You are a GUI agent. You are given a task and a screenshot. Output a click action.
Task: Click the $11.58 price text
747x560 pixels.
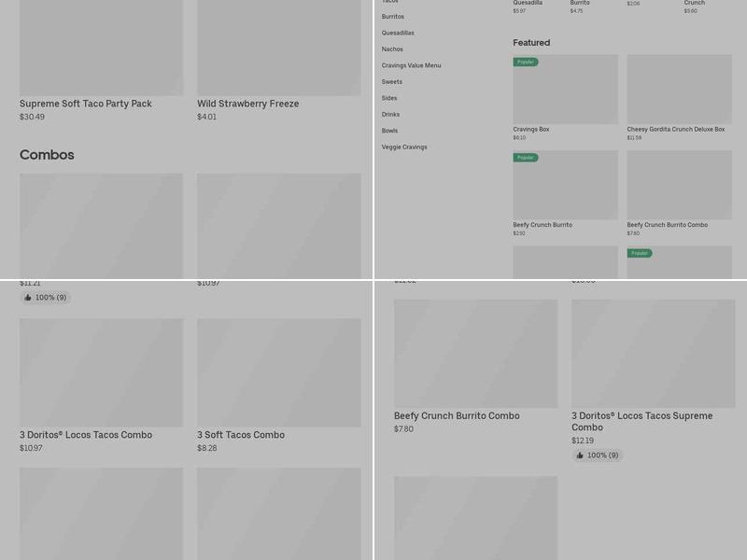634,137
